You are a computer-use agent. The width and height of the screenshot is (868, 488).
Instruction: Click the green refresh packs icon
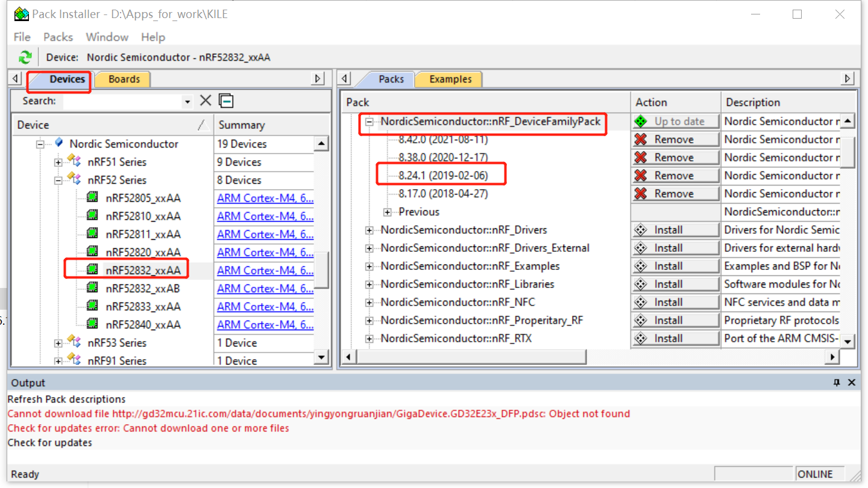(x=25, y=57)
